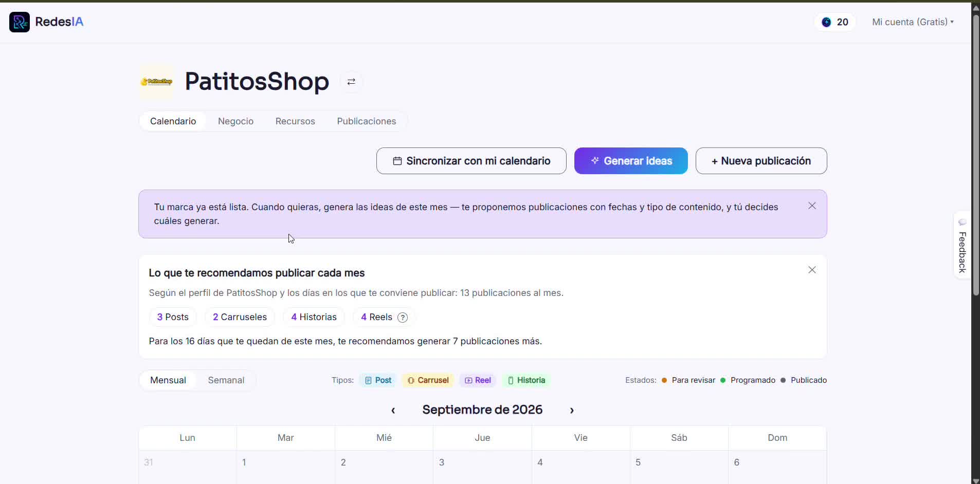Click the Dom column header

point(777,438)
